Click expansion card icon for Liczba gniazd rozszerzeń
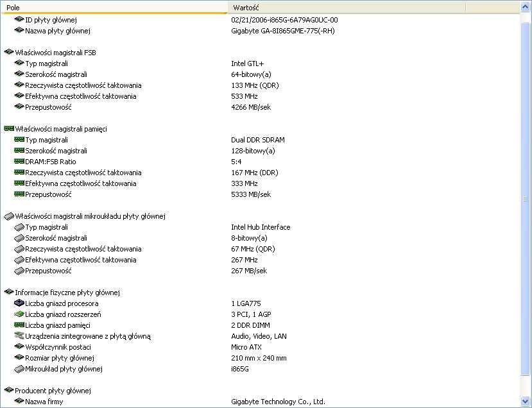The height and width of the screenshot is (408, 532). click(x=19, y=314)
